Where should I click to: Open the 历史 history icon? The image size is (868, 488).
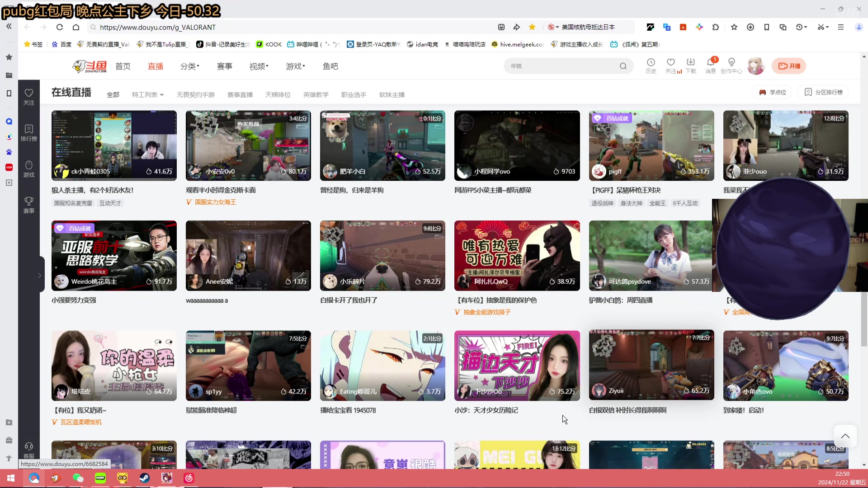tap(651, 66)
